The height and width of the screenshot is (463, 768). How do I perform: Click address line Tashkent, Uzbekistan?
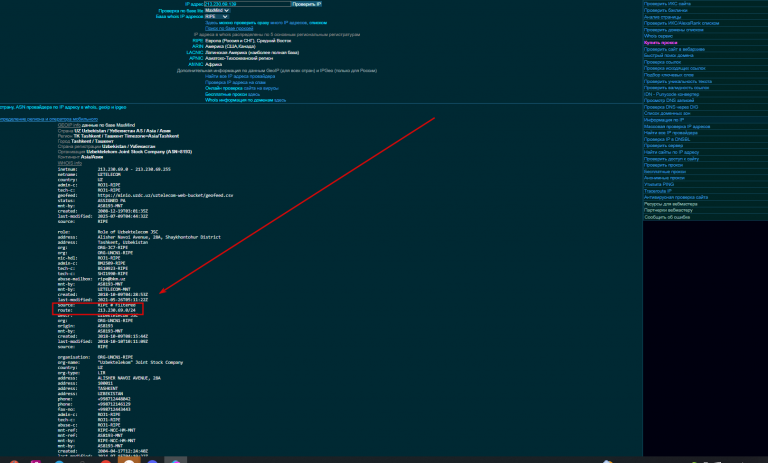click(122, 242)
